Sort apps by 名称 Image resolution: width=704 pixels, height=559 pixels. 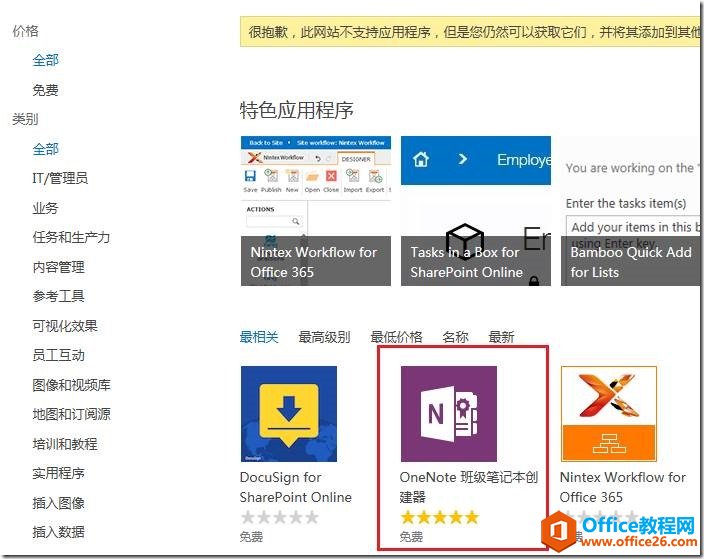click(455, 337)
